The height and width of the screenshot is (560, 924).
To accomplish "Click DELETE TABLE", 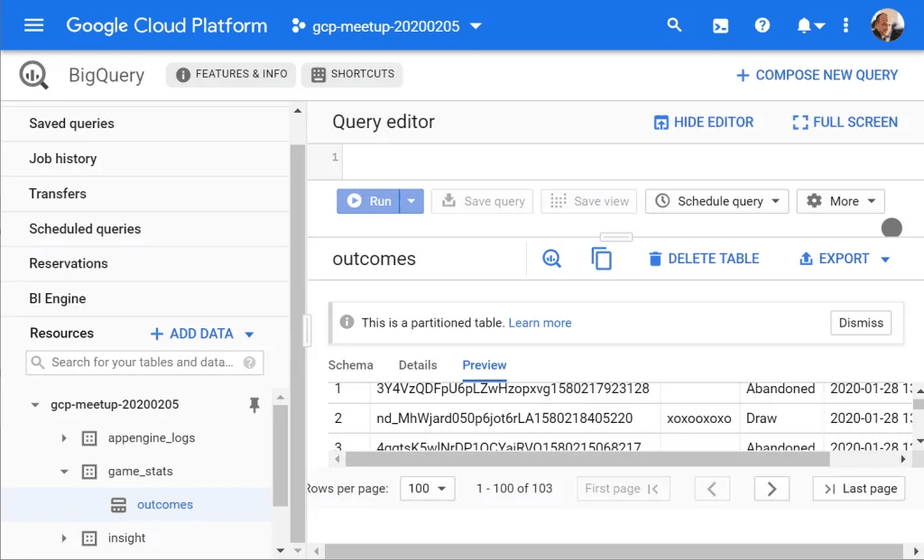I will pos(704,259).
